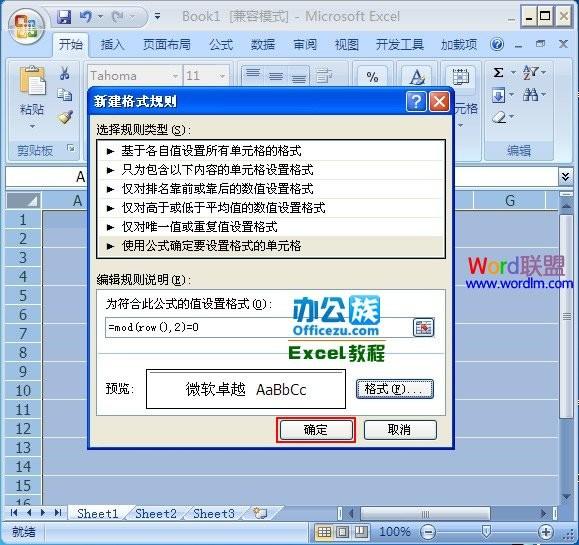Switch to Page Break Preview icon

coord(361,532)
